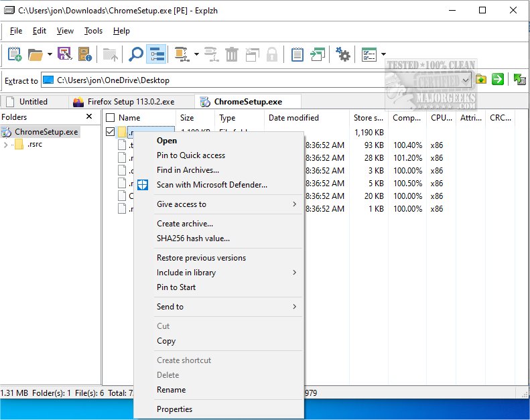Sort by Date modified column header
Image resolution: width=530 pixels, height=420 pixels.
(x=293, y=118)
